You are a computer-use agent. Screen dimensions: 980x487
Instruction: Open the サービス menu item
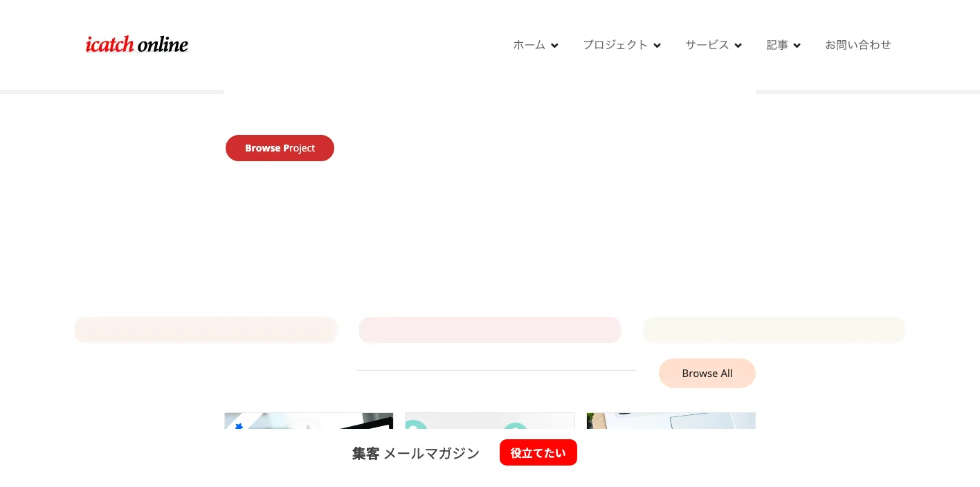click(x=707, y=45)
